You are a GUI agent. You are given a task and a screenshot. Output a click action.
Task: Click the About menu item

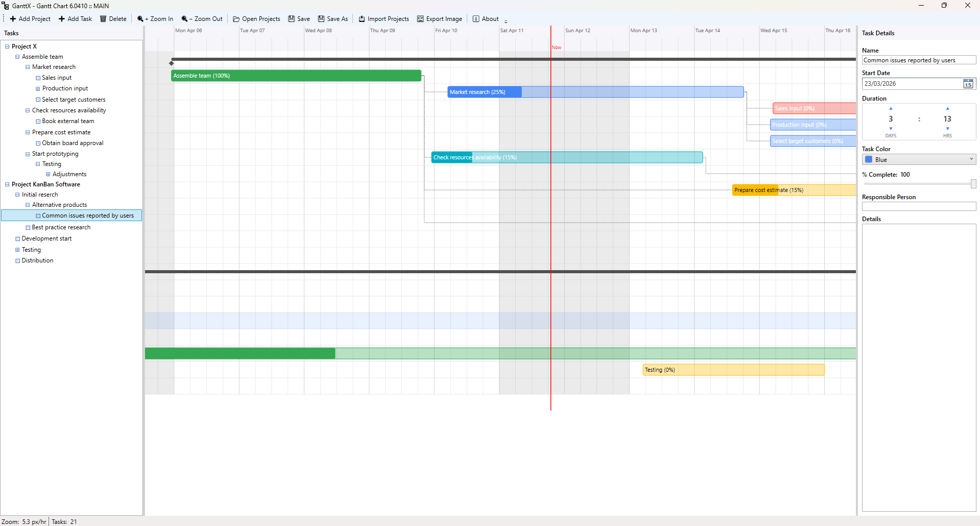tap(486, 19)
